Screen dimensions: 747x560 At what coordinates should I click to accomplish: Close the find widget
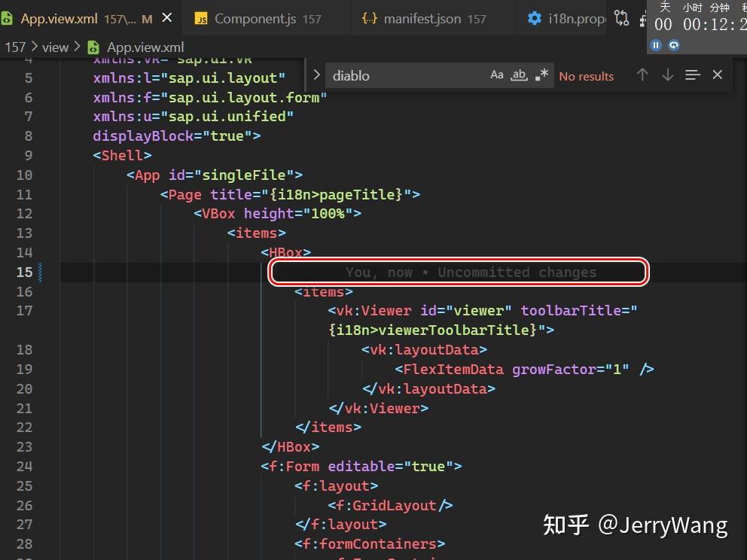(x=717, y=75)
